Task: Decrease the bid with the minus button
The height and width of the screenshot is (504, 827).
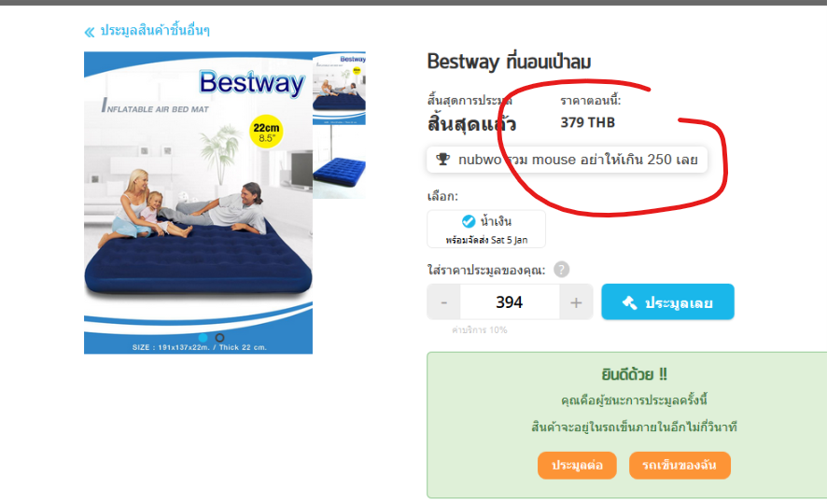Action: pos(443,302)
